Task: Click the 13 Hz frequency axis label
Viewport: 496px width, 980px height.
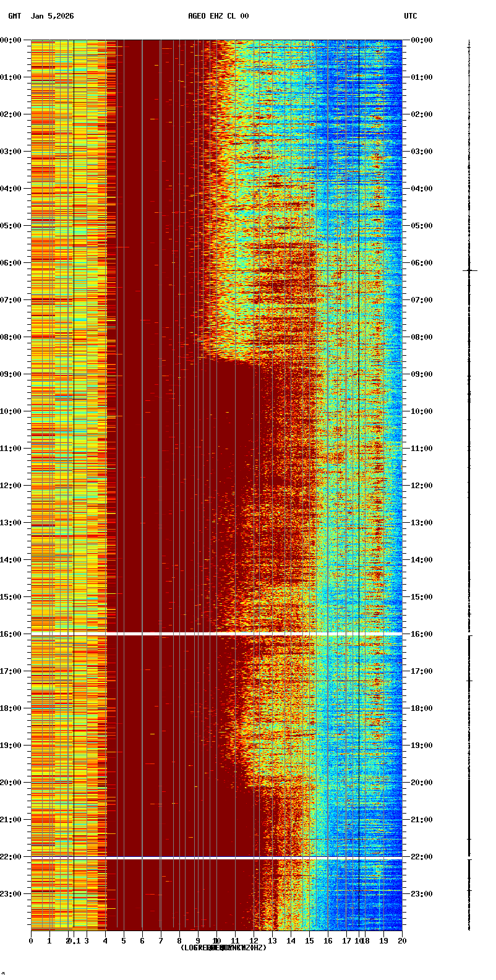Action: click(x=272, y=941)
